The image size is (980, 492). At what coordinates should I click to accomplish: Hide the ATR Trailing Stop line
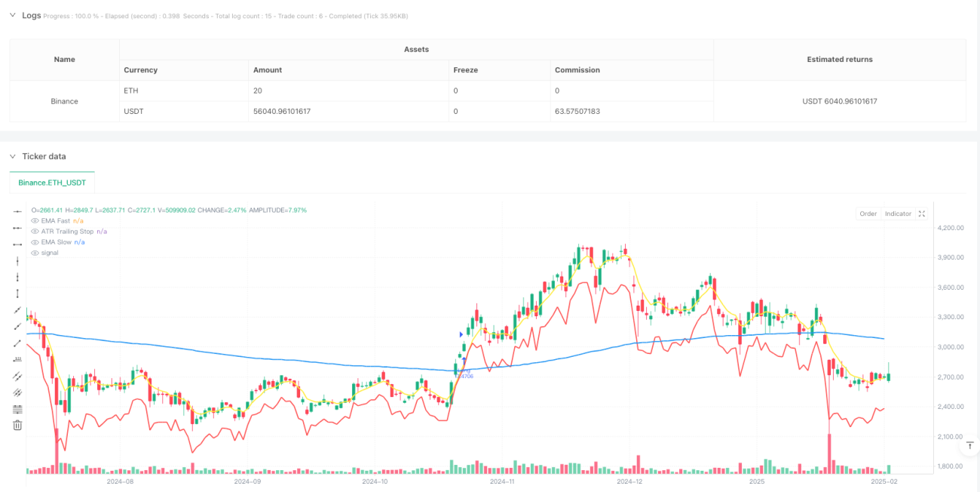(x=34, y=231)
